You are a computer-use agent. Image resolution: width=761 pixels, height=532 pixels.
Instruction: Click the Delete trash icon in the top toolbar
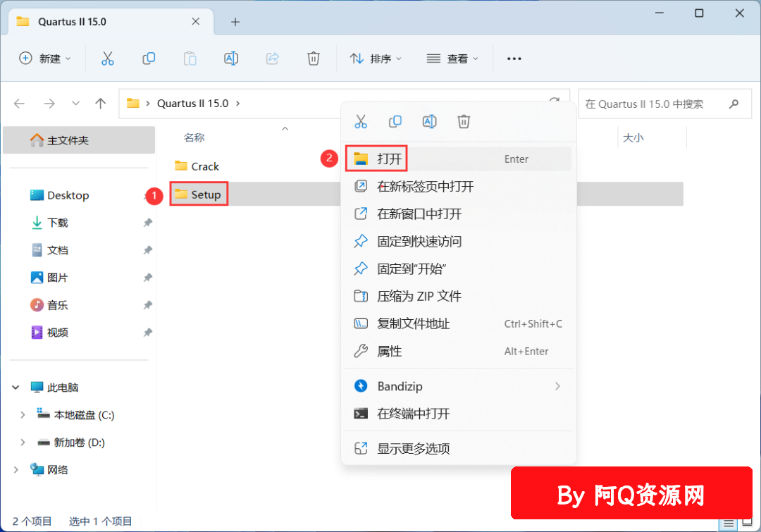[x=314, y=58]
